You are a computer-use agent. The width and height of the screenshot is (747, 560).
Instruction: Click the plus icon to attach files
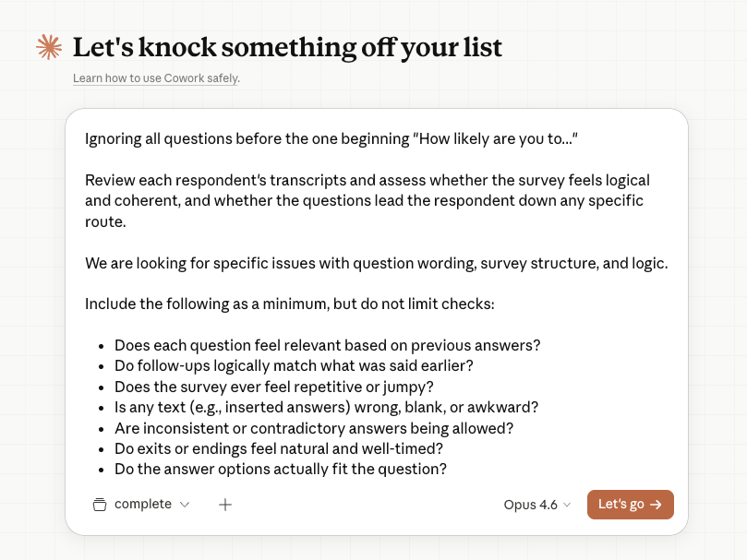coord(224,505)
